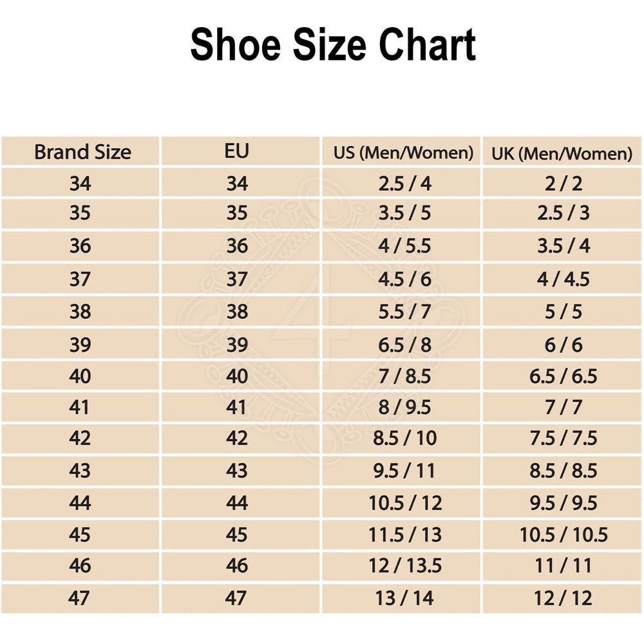The image size is (644, 644).
Task: Select Brand Size cell 38
Action: click(x=80, y=312)
